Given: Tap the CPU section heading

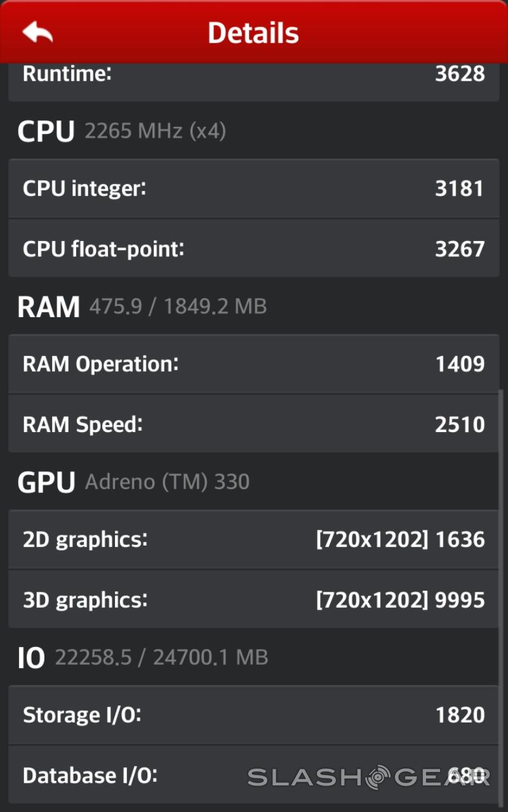Looking at the screenshot, I should (46, 132).
